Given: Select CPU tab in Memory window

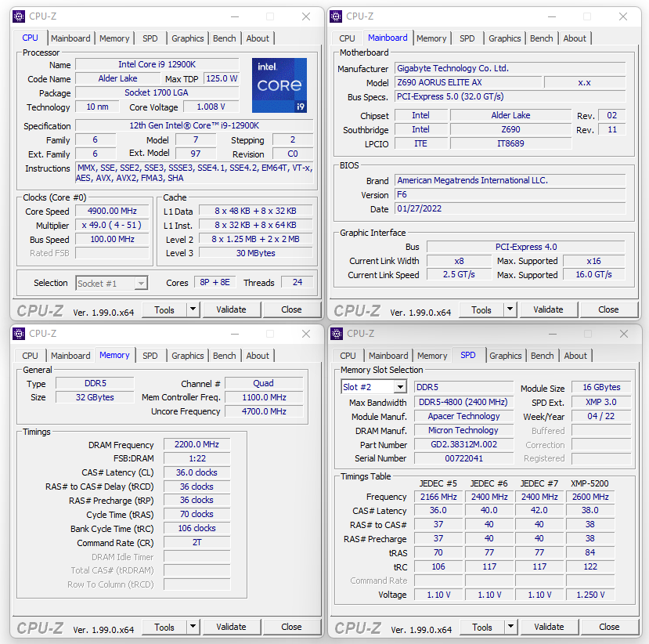Looking at the screenshot, I should point(30,356).
